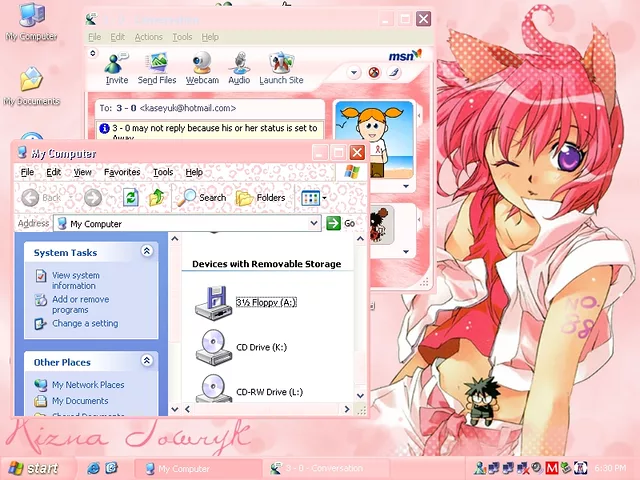Viewport: 640px width, 480px height.
Task: Start Webcam from the conversation toolbar
Action: tap(202, 66)
